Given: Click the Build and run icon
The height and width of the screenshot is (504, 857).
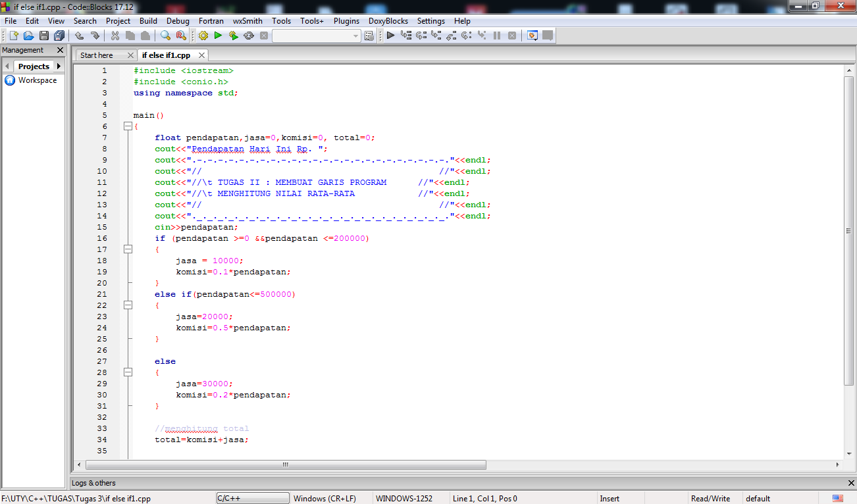Looking at the screenshot, I should (x=233, y=36).
